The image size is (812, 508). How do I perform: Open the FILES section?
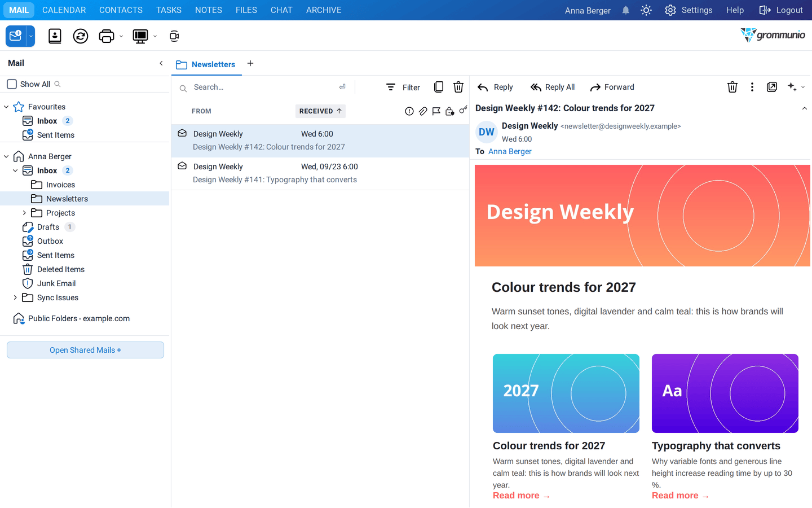(246, 10)
